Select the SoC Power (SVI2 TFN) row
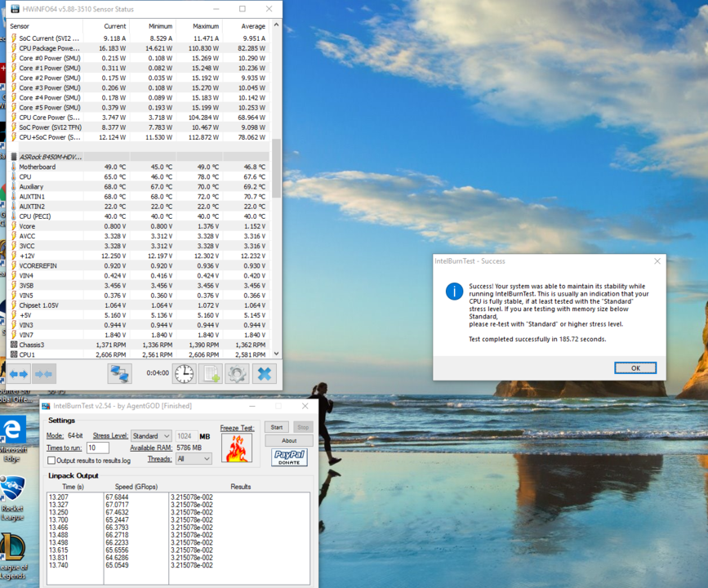 pyautogui.click(x=139, y=127)
